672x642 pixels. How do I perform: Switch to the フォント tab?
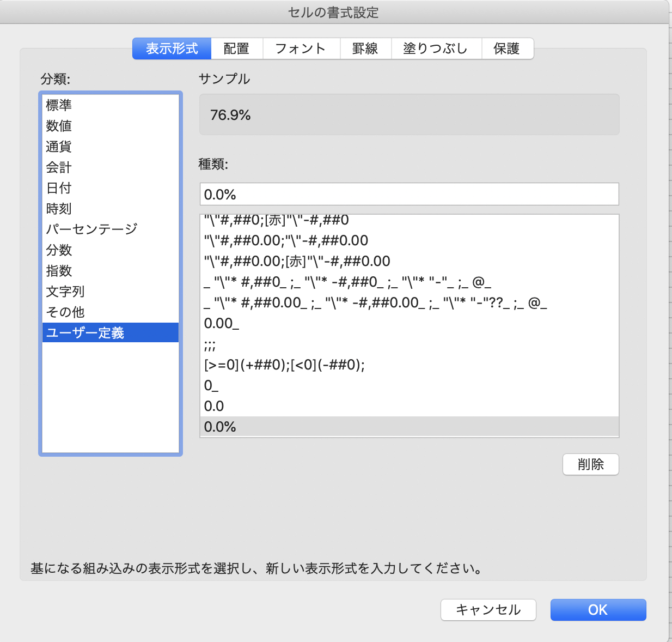click(x=301, y=49)
